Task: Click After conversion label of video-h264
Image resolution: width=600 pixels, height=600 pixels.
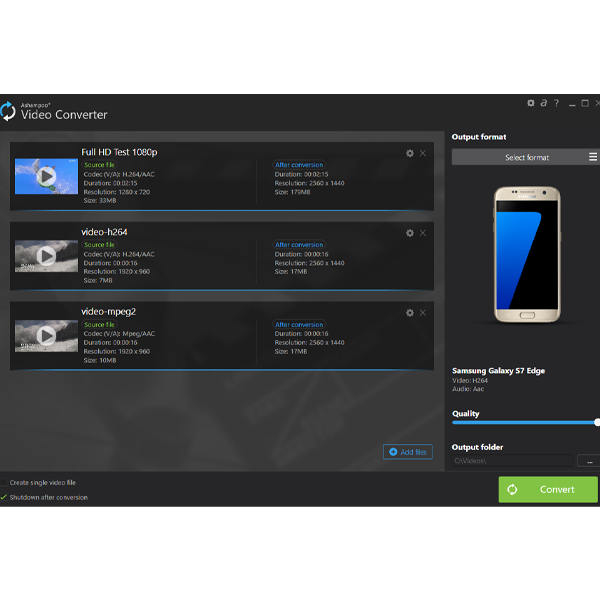Action: pyautogui.click(x=299, y=245)
